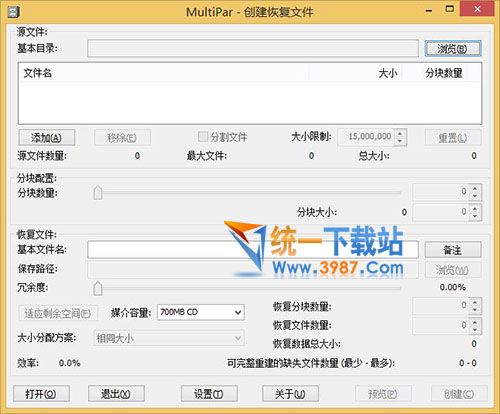Click into the 基本文件名 input field
Viewport: 500px width, 414px height.
click(x=253, y=250)
